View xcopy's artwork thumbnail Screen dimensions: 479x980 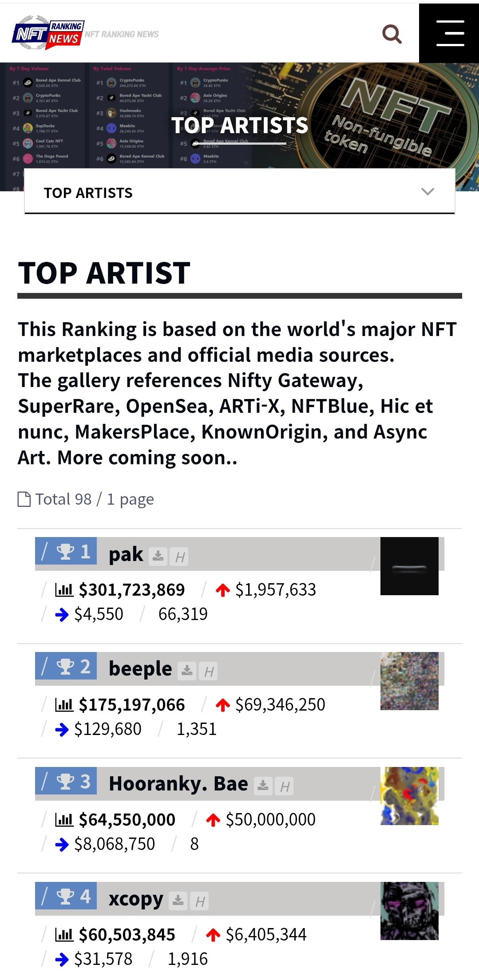(409, 911)
